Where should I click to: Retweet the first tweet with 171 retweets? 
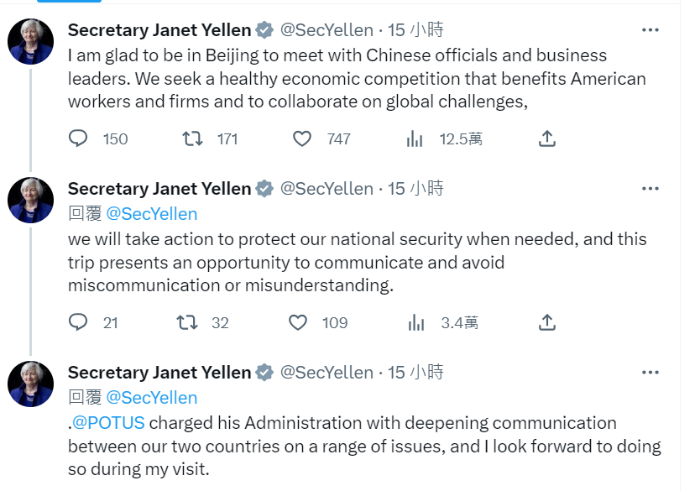(193, 139)
